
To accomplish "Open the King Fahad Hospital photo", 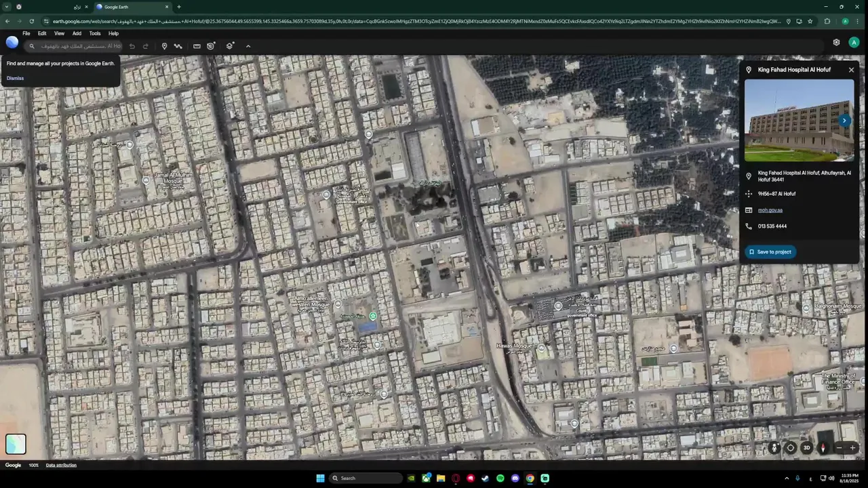I will click(x=799, y=121).
